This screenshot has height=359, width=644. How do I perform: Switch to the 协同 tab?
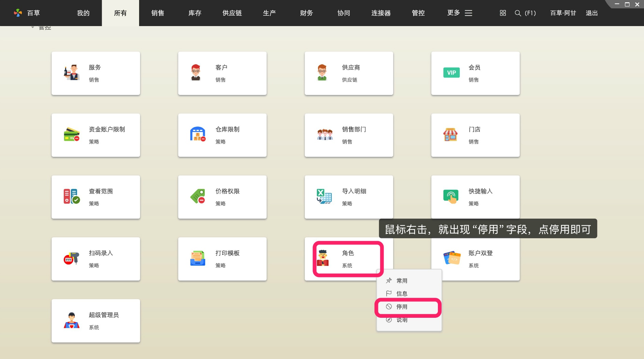click(x=344, y=13)
